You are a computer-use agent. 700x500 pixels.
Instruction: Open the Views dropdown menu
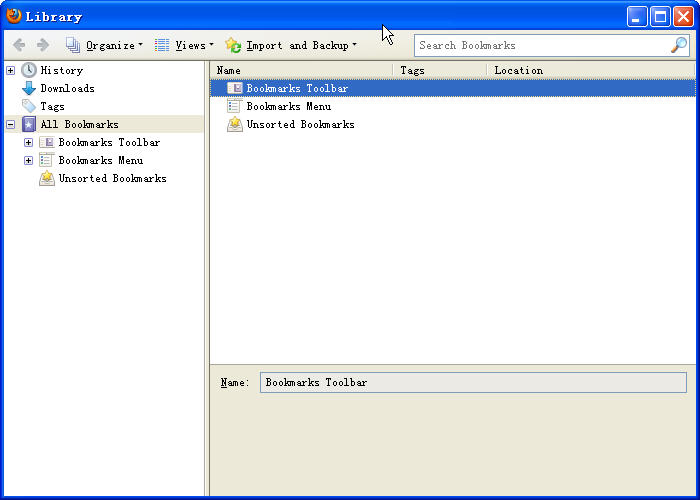pos(184,45)
